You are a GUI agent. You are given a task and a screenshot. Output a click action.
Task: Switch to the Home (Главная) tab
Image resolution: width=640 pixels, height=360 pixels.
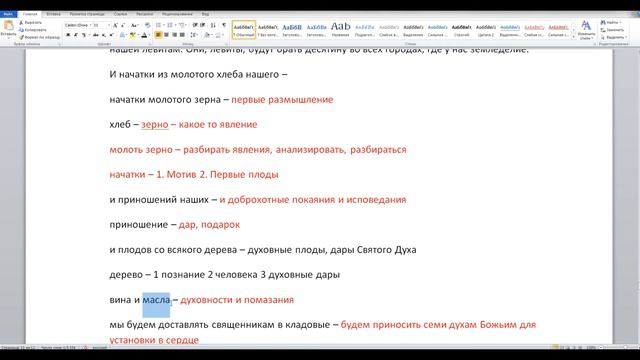(29, 14)
